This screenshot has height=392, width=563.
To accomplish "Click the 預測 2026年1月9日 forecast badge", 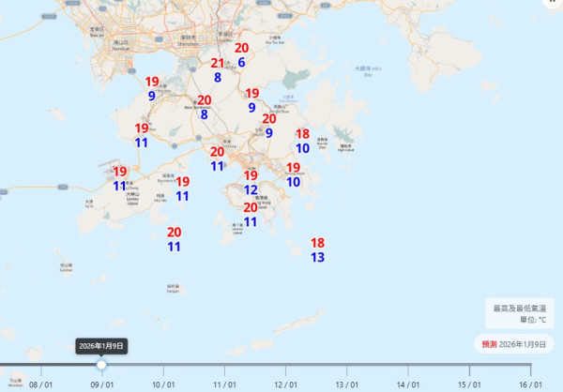I will [514, 344].
